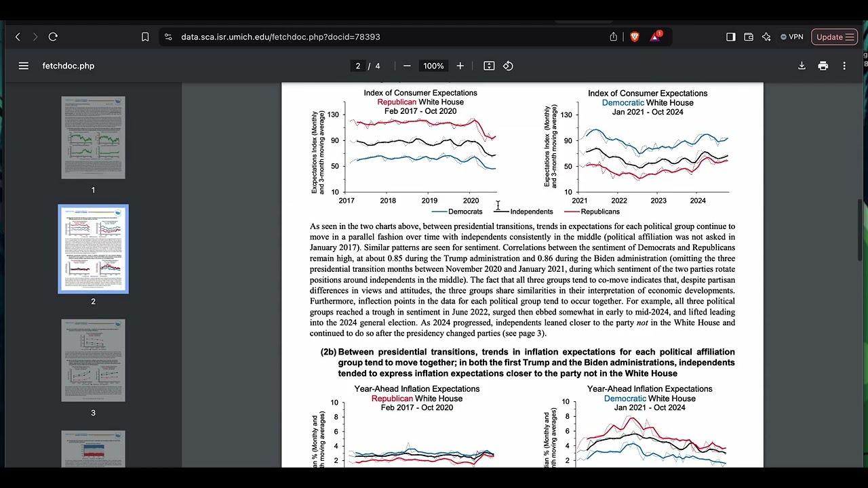
Task: Open Brave Rewards icon
Action: click(x=655, y=37)
